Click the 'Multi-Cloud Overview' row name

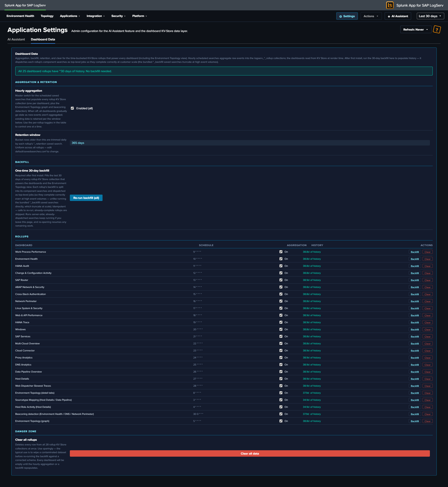(27, 343)
